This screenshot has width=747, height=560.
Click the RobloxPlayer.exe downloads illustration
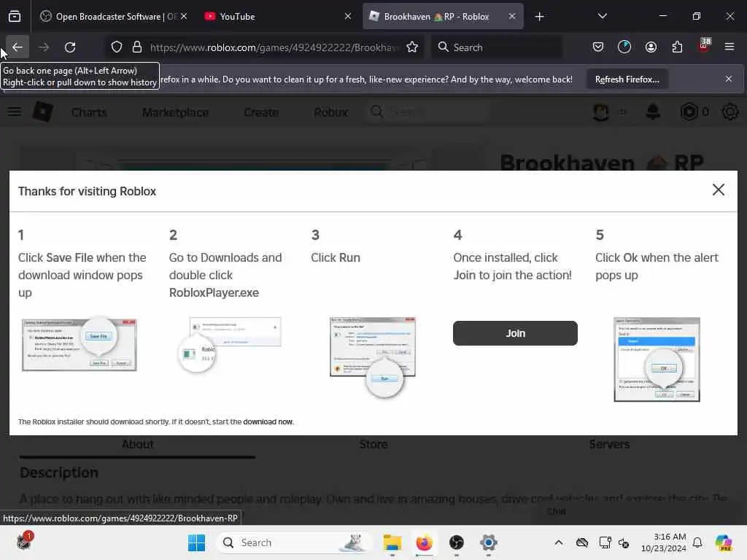click(x=230, y=345)
